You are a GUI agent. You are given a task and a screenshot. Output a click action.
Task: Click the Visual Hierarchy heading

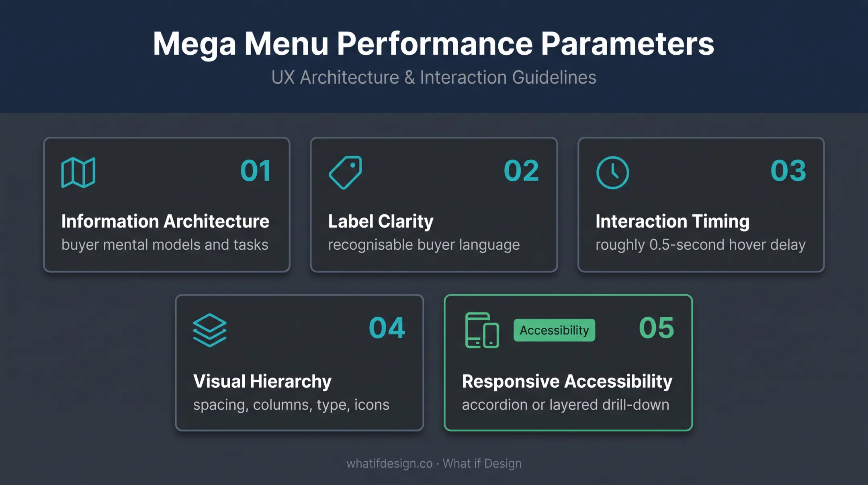[262, 382]
